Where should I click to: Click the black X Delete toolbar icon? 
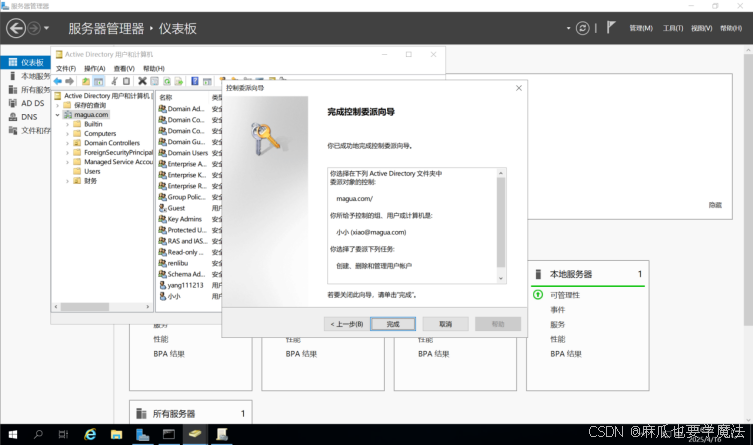(142, 81)
